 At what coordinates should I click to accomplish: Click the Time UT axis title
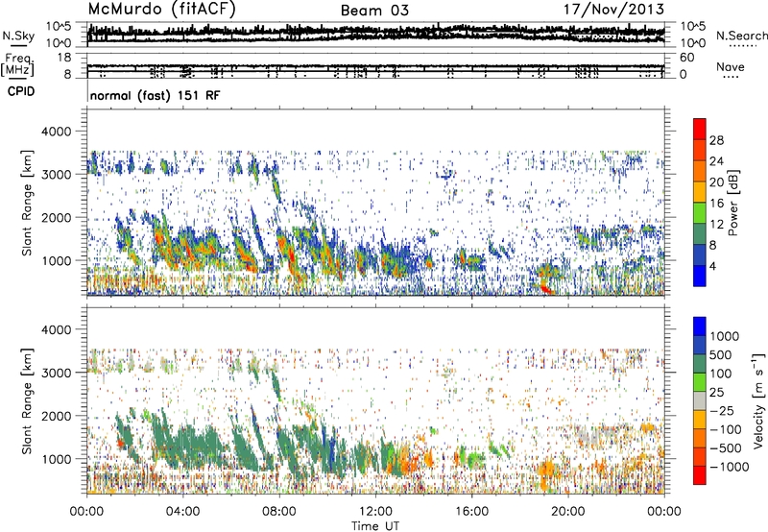(375, 526)
